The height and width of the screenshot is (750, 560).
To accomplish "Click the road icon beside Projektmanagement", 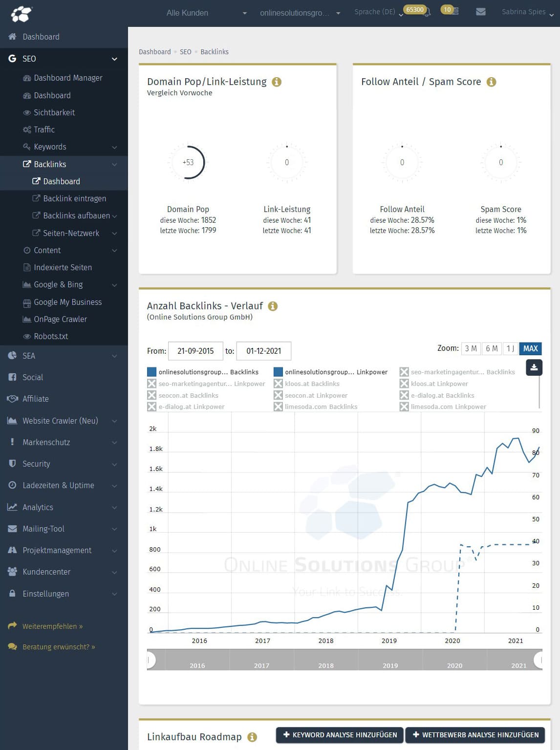I will pyautogui.click(x=12, y=550).
